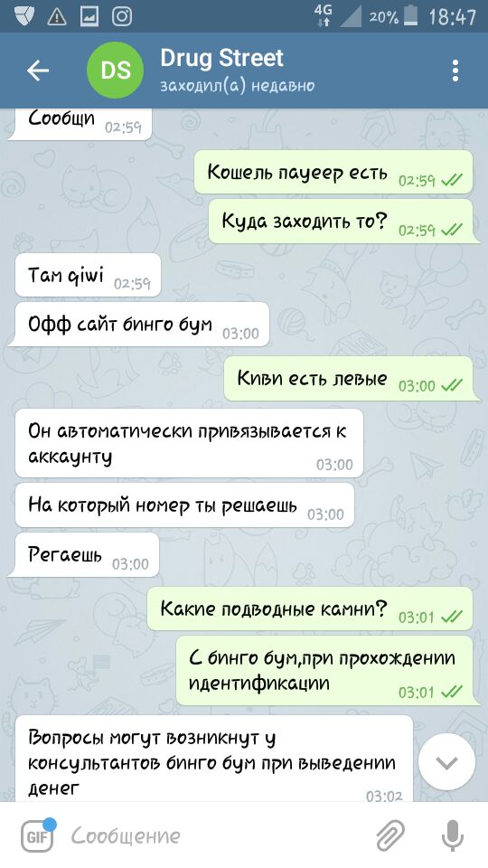Tap the battery indicator in status bar
The height and width of the screenshot is (868, 488).
pos(410,16)
